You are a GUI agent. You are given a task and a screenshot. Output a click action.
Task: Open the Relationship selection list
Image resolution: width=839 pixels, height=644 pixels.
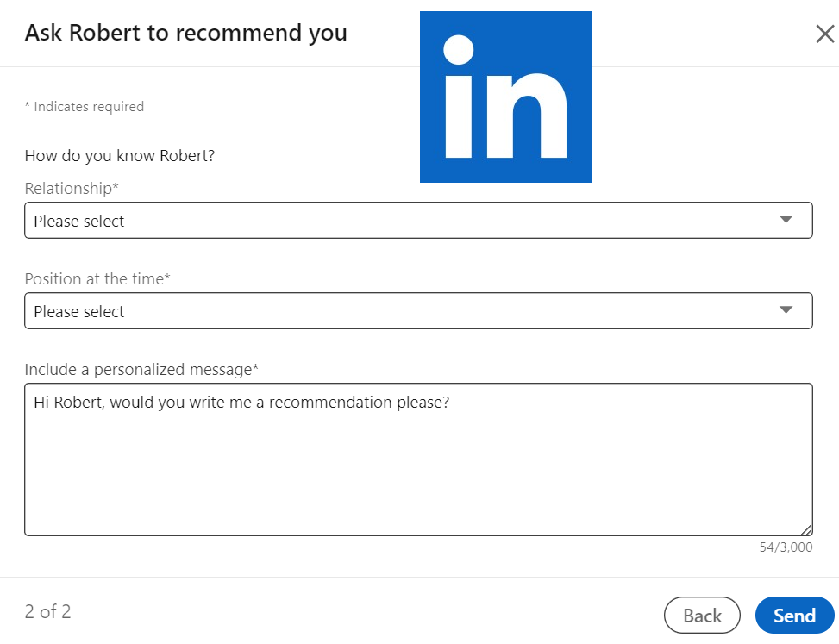419,220
